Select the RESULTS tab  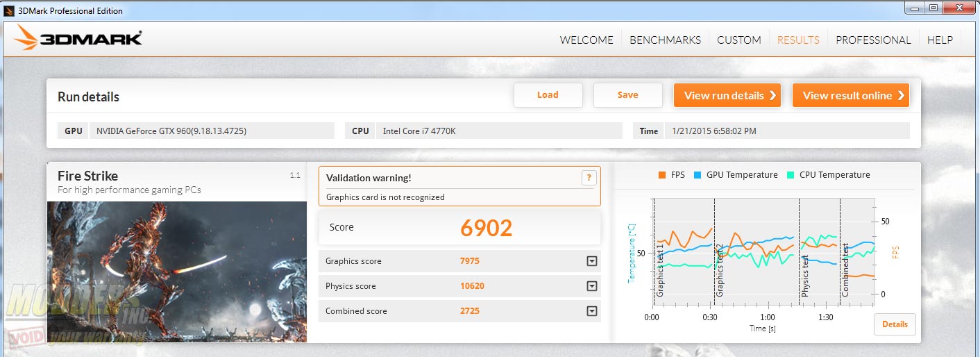pyautogui.click(x=798, y=40)
